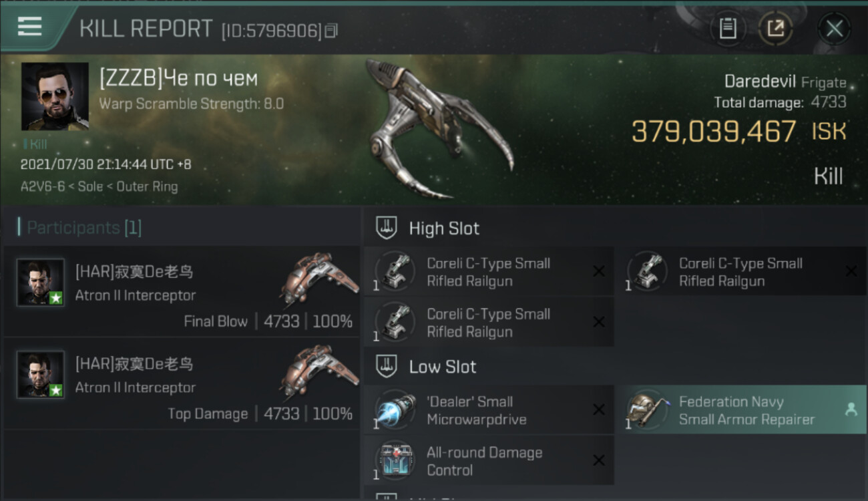The height and width of the screenshot is (501, 868).
Task: Select the Low Slot shield icon
Action: pyautogui.click(x=387, y=366)
